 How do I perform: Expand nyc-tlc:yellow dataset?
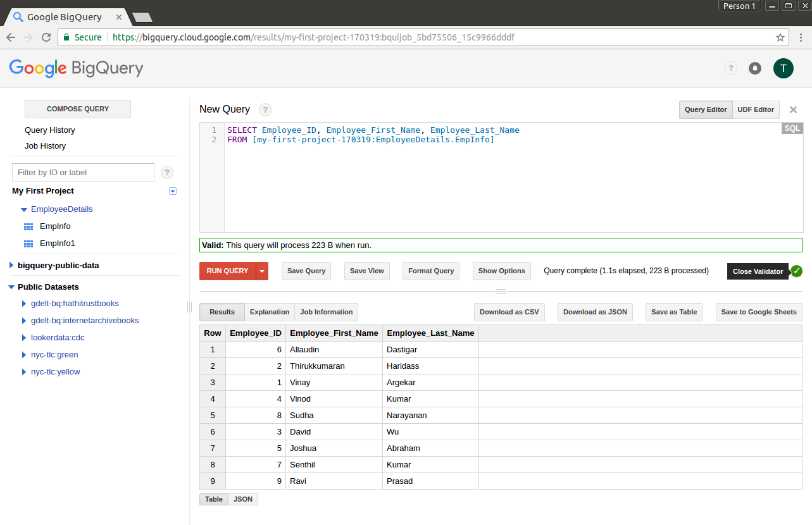tap(24, 372)
